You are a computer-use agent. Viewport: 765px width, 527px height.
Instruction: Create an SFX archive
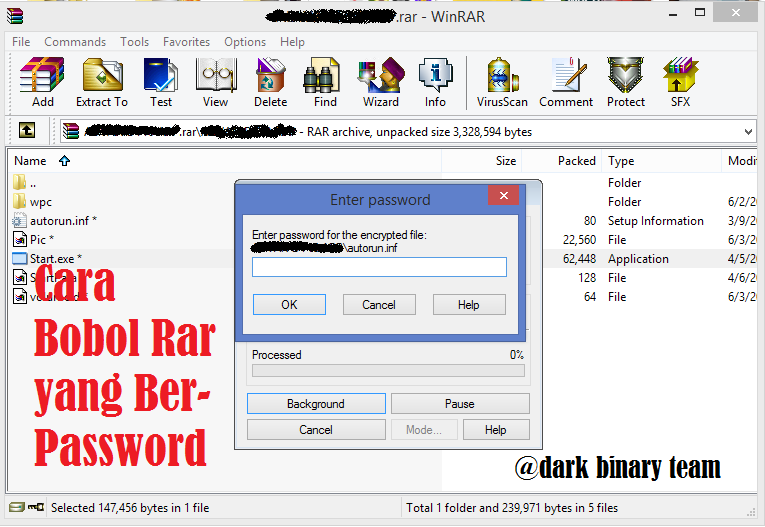pyautogui.click(x=680, y=81)
